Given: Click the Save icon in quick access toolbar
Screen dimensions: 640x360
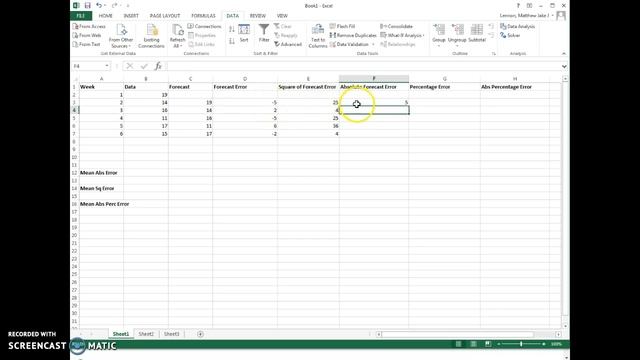Looking at the screenshot, I should point(87,6).
